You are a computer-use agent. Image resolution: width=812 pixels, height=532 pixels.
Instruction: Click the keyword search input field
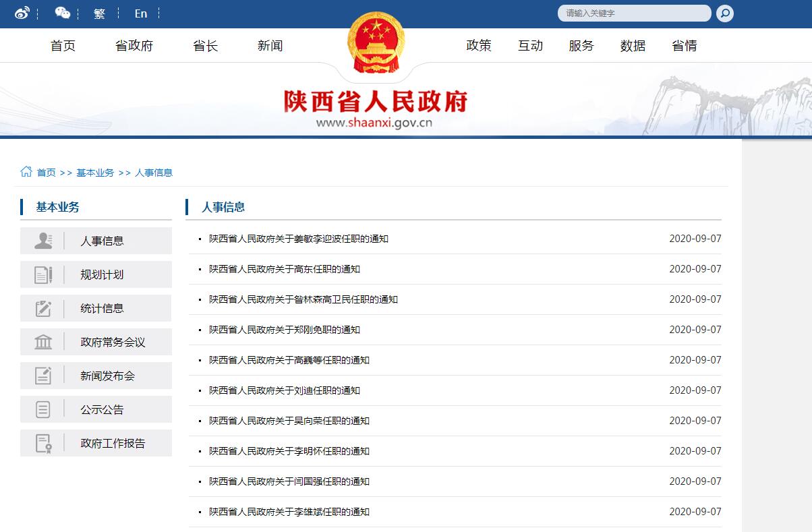633,13
